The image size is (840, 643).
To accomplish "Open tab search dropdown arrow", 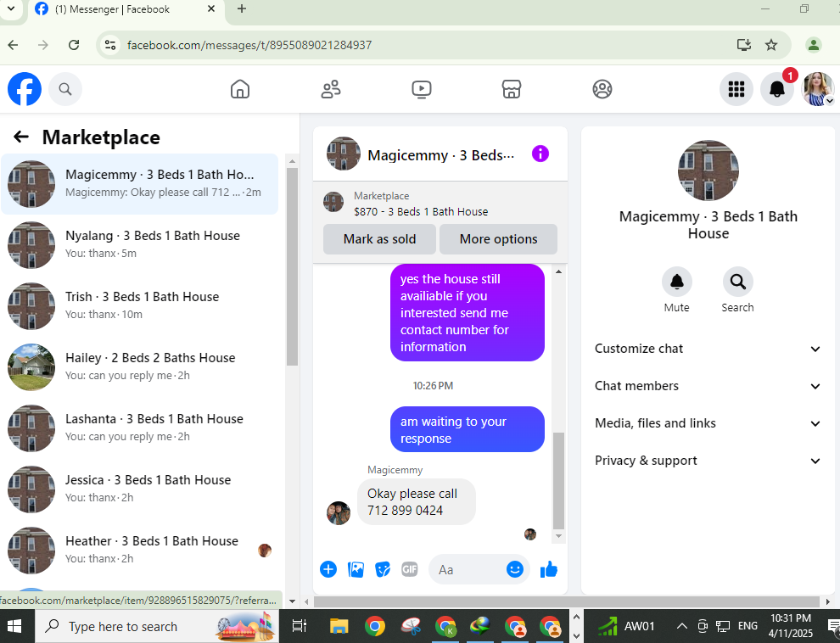I will pos(10,9).
